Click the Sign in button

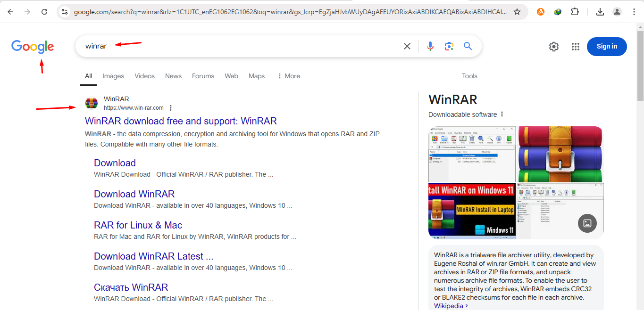[x=607, y=47]
